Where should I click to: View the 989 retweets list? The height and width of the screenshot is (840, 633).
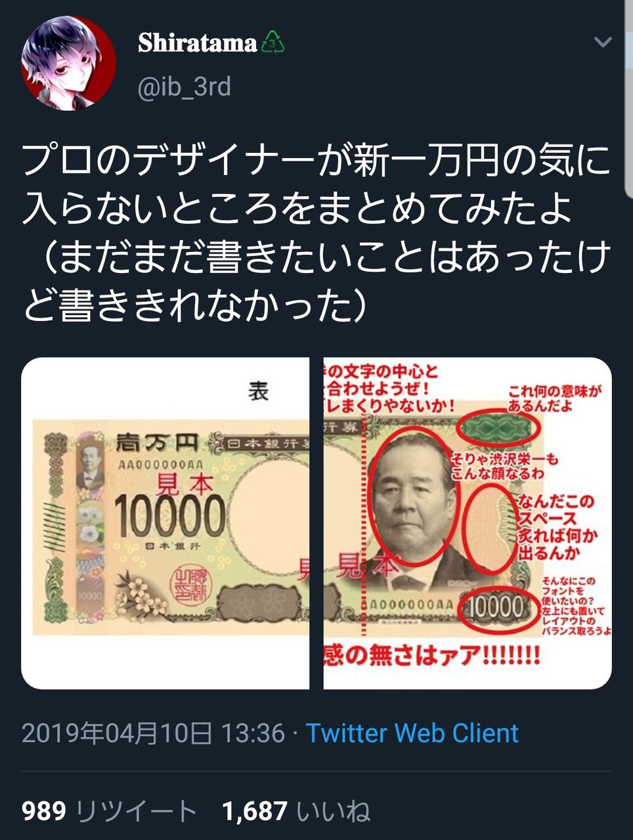[110, 812]
